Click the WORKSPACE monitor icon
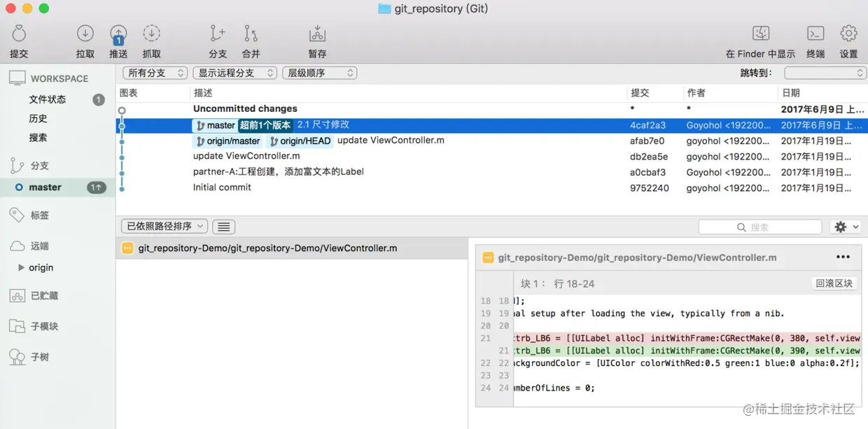The image size is (868, 429). tap(17, 78)
